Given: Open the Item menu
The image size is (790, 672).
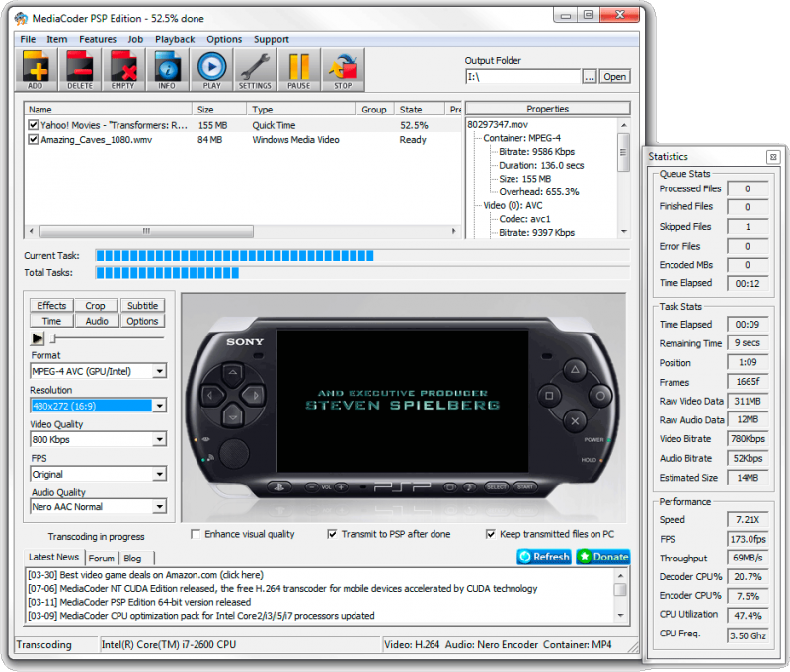Looking at the screenshot, I should [x=57, y=39].
